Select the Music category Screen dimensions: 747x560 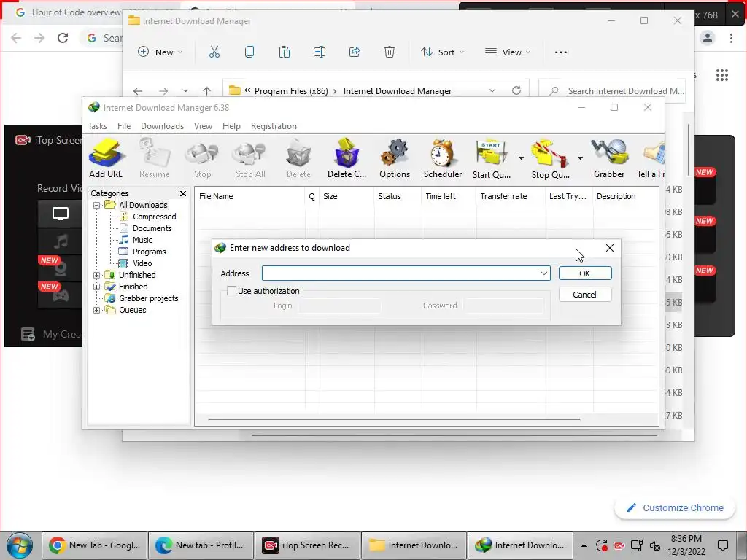(x=142, y=240)
